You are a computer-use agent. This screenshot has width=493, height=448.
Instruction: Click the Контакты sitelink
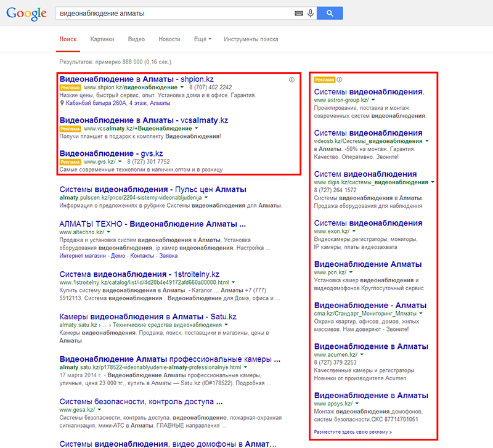point(142,256)
